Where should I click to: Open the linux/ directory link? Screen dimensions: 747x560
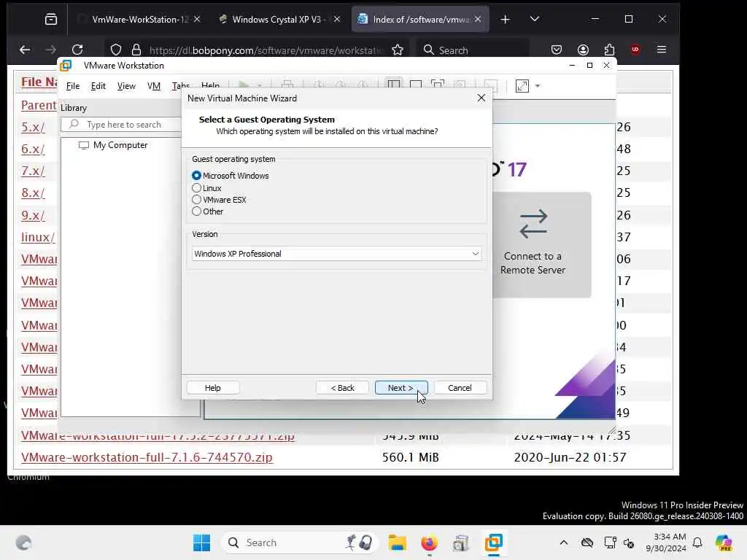38,237
